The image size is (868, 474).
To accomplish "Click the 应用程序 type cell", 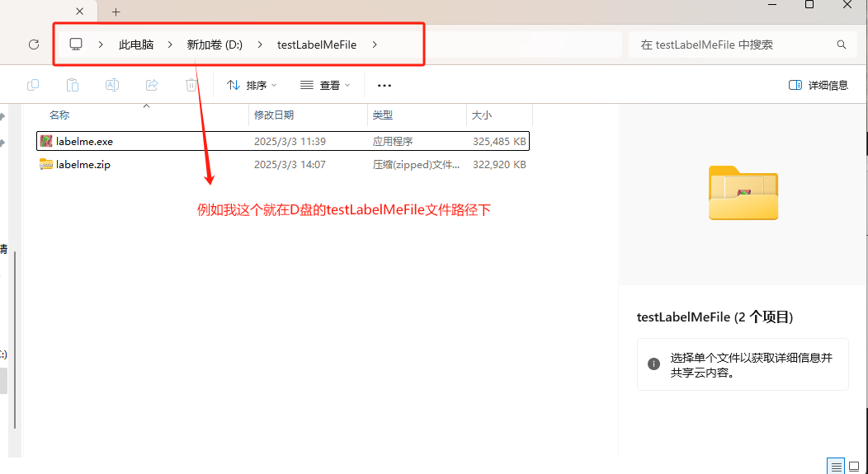I will click(393, 142).
